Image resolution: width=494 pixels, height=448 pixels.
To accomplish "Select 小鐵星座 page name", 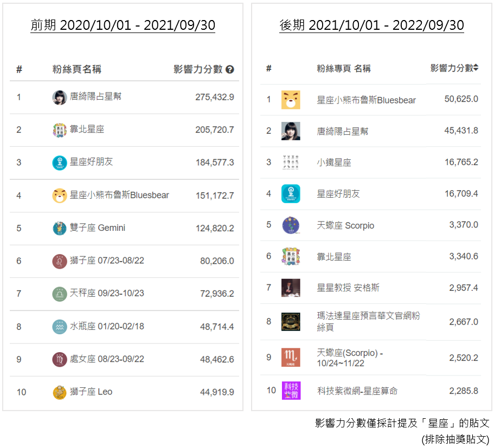I will pyautogui.click(x=334, y=163).
